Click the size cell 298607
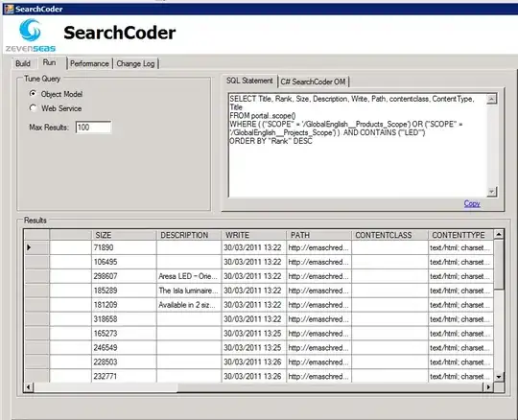The width and height of the screenshot is (518, 420). 124,276
